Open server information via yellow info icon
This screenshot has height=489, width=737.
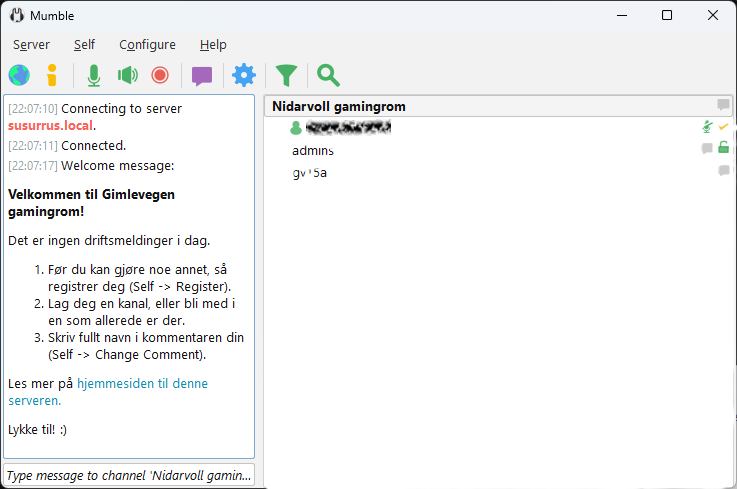(52, 75)
